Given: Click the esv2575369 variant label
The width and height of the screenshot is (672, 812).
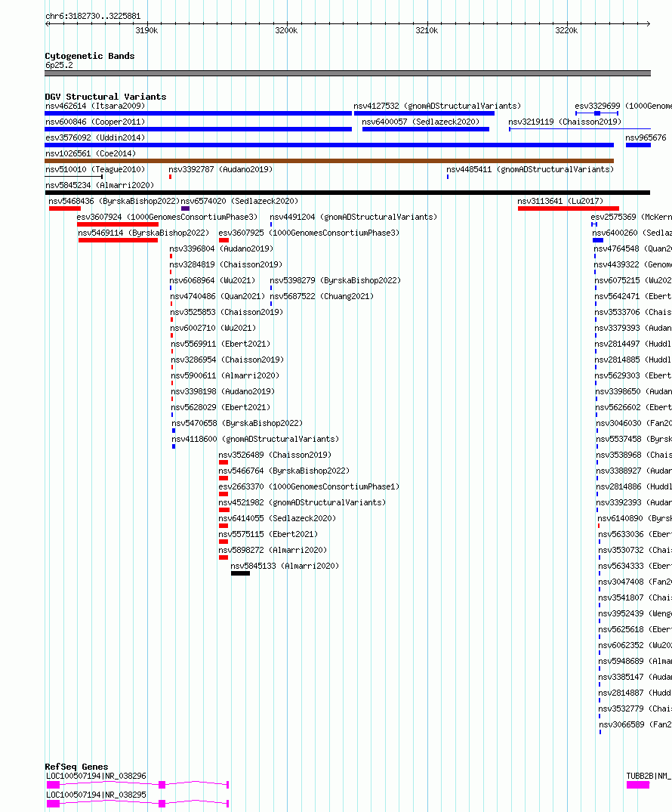Looking at the screenshot, I should (631, 217).
